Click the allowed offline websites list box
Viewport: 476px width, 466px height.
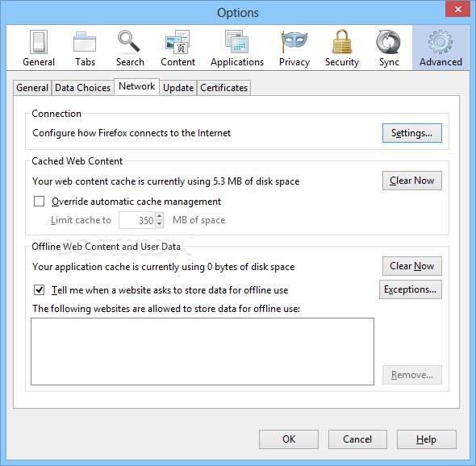pyautogui.click(x=203, y=352)
